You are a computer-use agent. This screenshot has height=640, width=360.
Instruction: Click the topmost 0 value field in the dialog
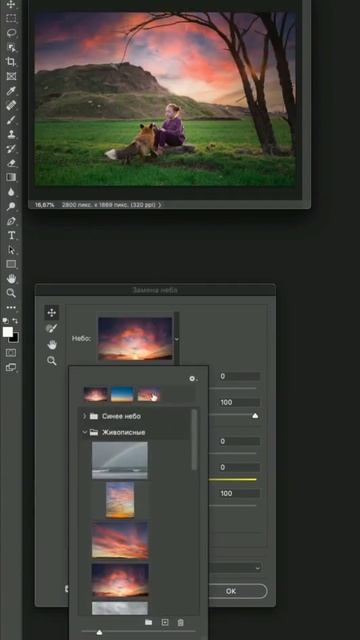point(239,376)
